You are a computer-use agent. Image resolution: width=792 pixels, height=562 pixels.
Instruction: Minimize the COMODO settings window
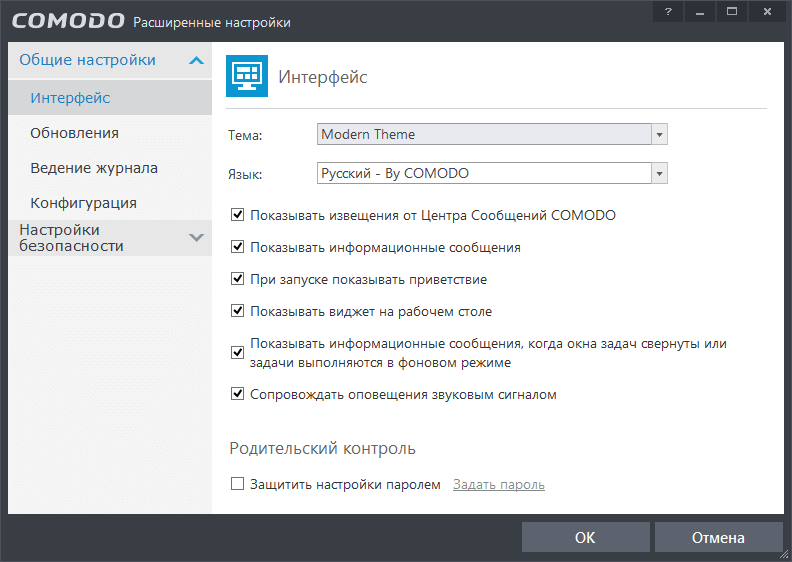pos(700,12)
